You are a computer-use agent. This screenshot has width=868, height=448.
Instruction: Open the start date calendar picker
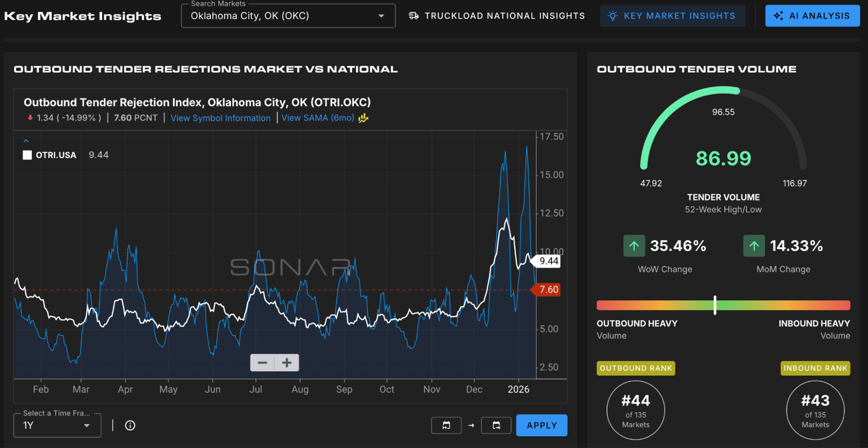point(446,425)
